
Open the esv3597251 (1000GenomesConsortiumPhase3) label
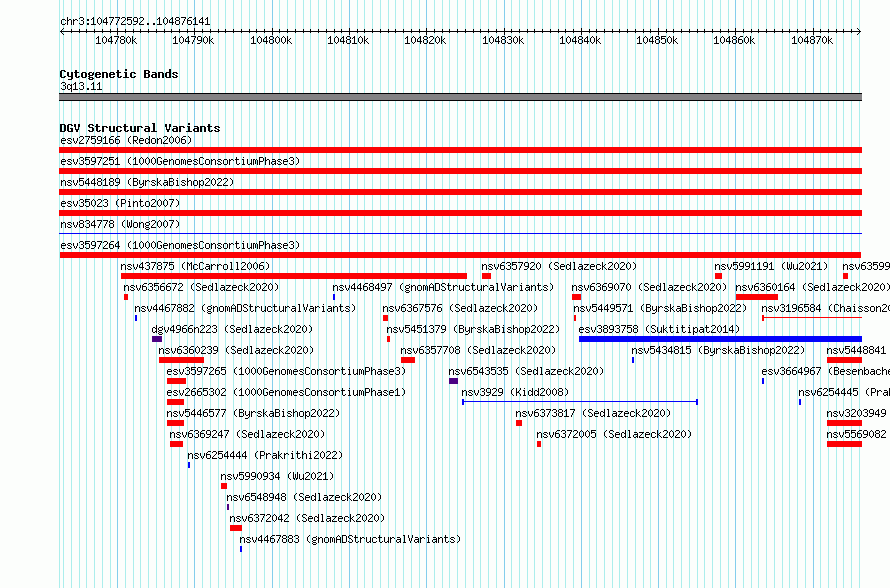click(180, 161)
